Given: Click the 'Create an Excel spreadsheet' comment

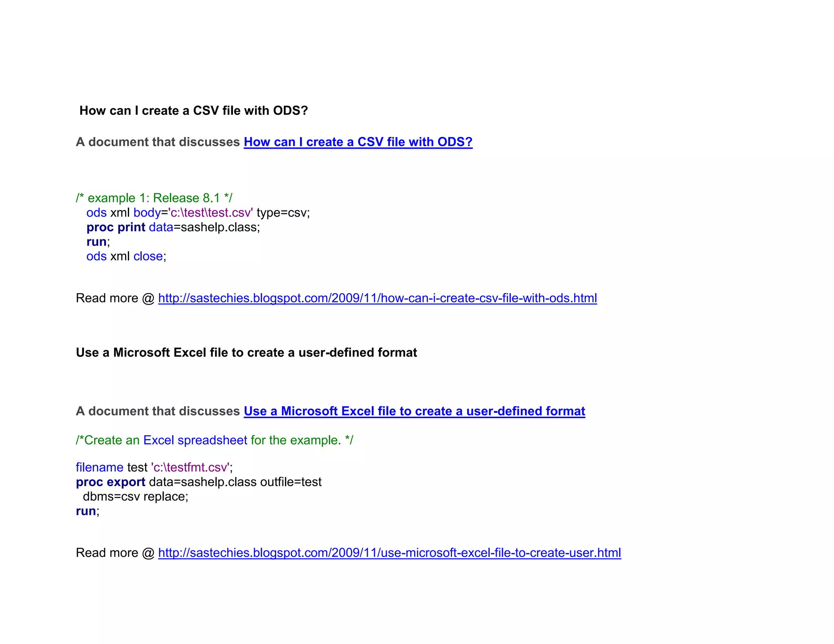Looking at the screenshot, I should click(214, 440).
